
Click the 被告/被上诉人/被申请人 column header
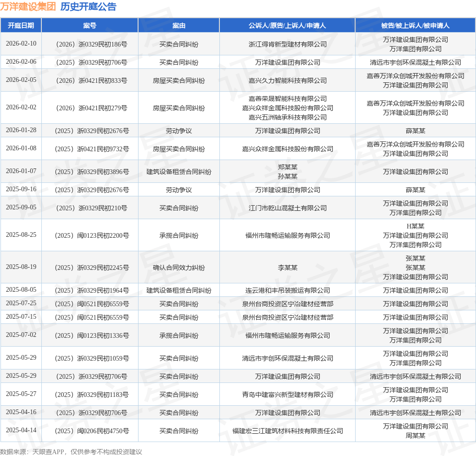[415, 26]
